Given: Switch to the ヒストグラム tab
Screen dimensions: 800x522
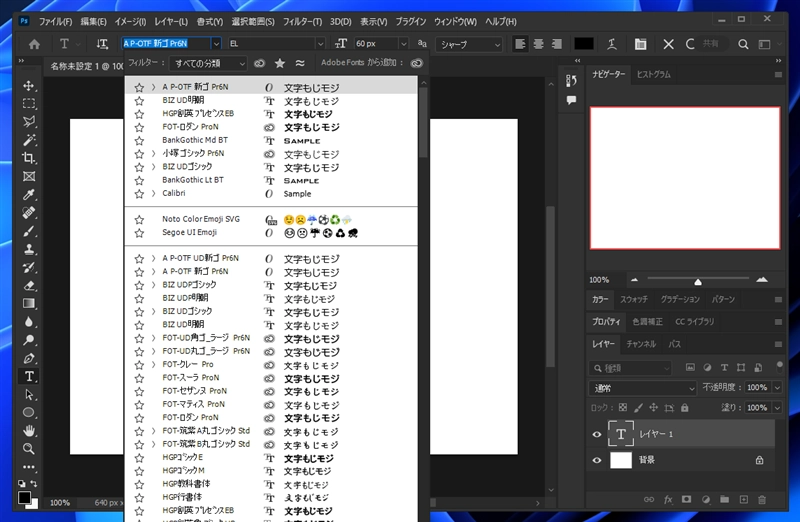Looking at the screenshot, I should tap(653, 74).
